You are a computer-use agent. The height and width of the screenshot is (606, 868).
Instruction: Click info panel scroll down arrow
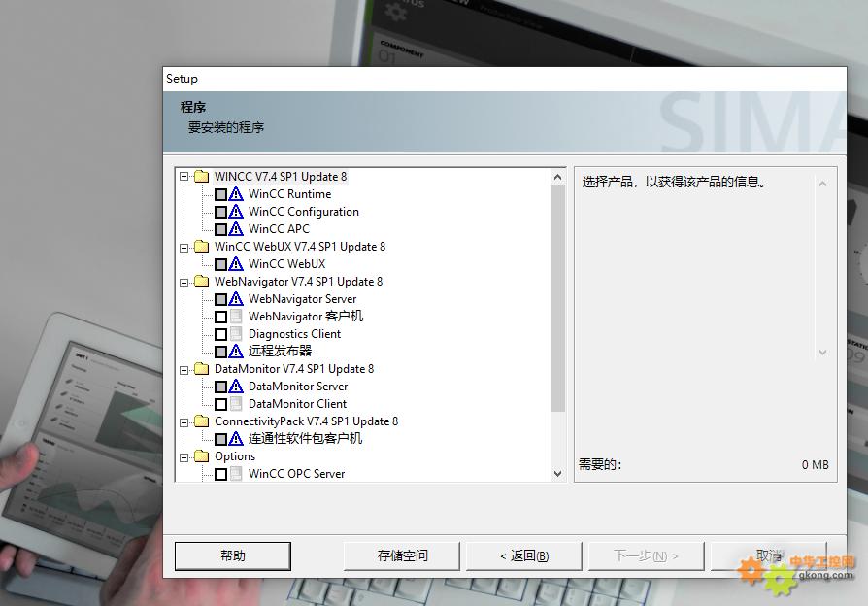pos(822,353)
